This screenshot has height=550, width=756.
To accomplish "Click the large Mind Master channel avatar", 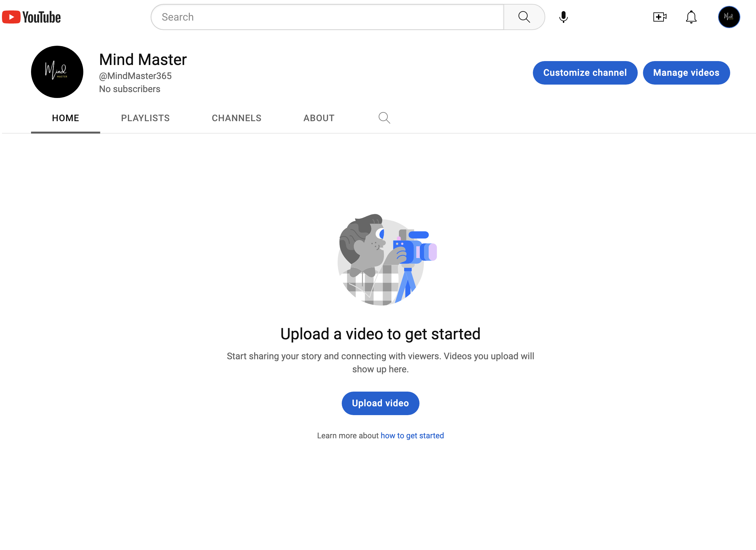I will pyautogui.click(x=57, y=72).
